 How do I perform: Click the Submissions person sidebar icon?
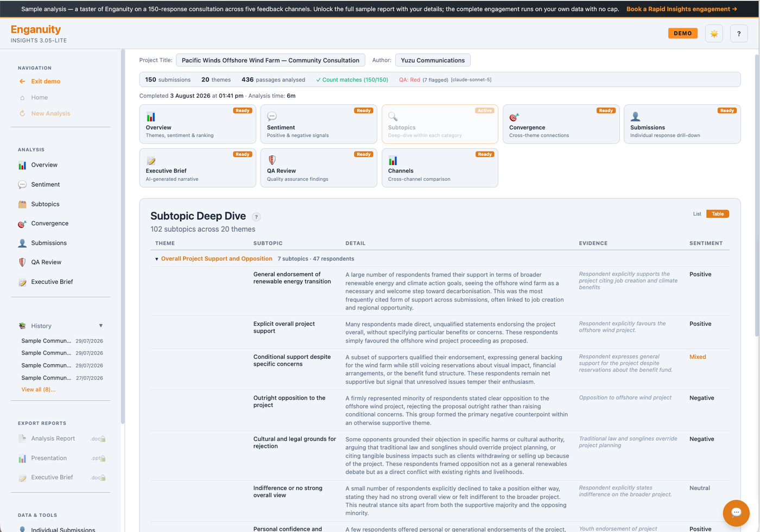(x=22, y=243)
